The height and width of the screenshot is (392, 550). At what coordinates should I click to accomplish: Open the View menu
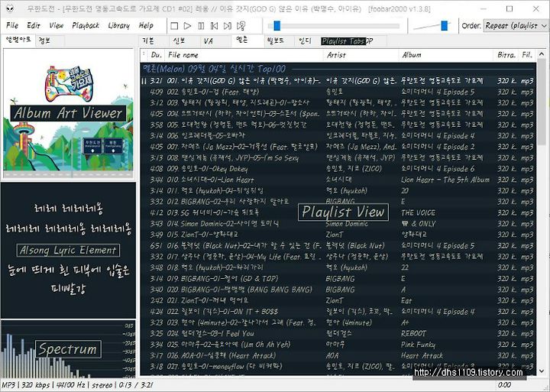coord(56,25)
